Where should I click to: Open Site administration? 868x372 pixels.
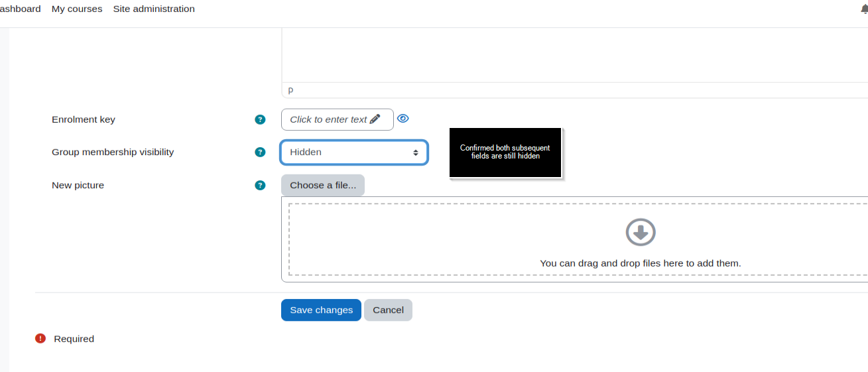pyautogui.click(x=154, y=9)
